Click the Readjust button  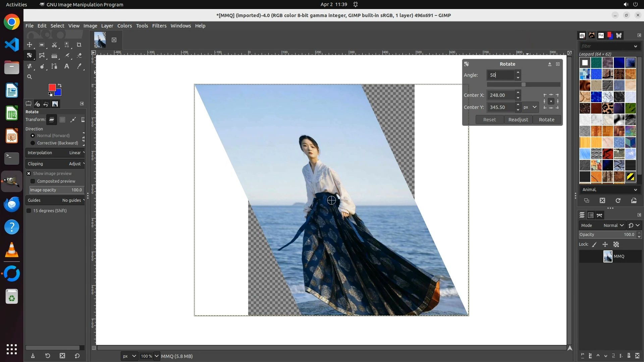(x=518, y=120)
